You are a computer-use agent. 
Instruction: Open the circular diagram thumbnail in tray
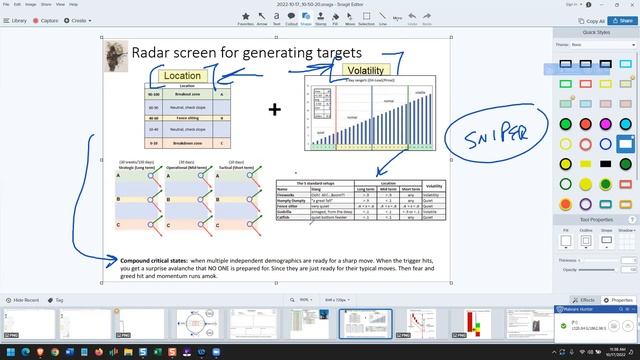[197, 324]
